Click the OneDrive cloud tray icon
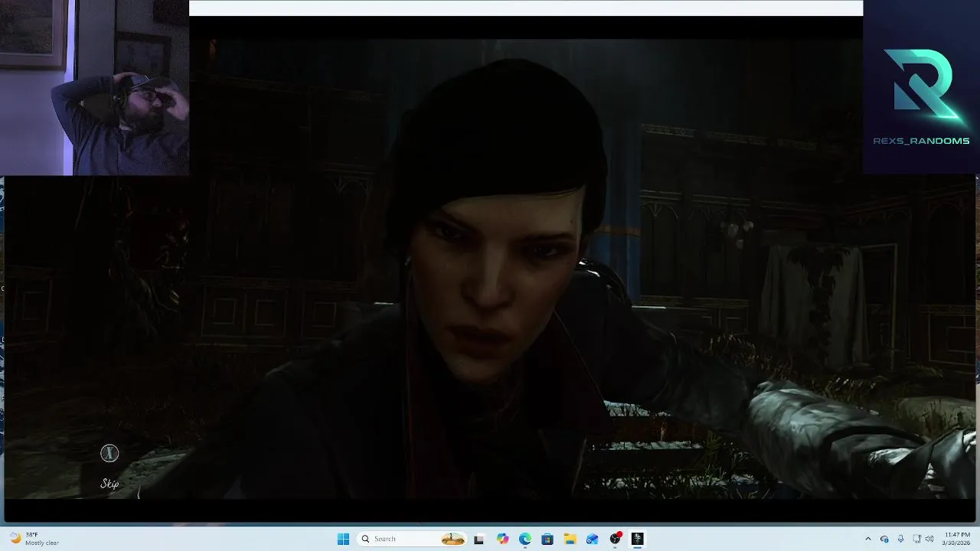Image resolution: width=980 pixels, height=551 pixels. pos(884,539)
